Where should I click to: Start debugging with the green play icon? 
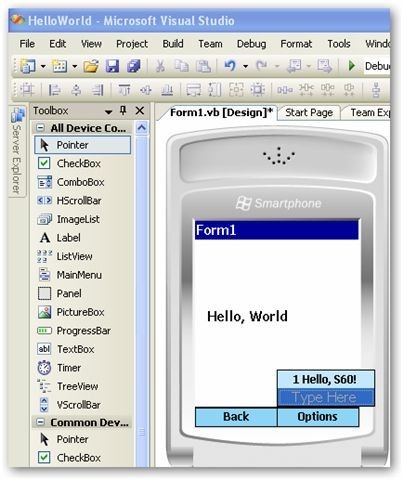pyautogui.click(x=351, y=66)
